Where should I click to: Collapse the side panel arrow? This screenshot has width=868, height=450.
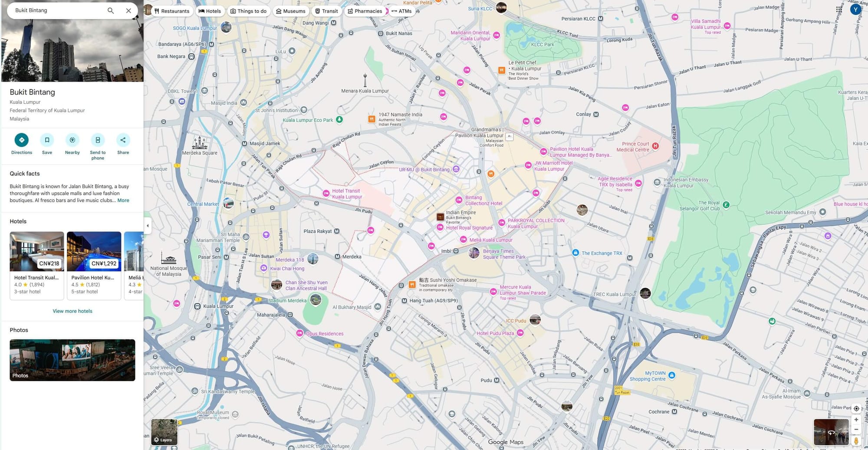[148, 226]
